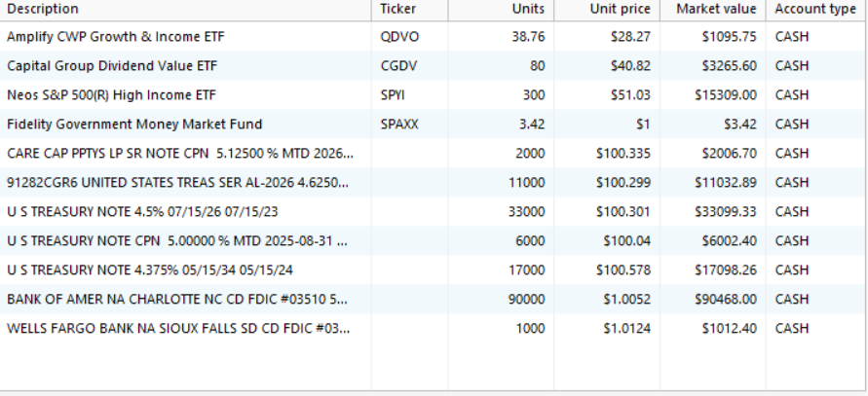Click the units value 300
868x396 pixels.
pos(534,95)
